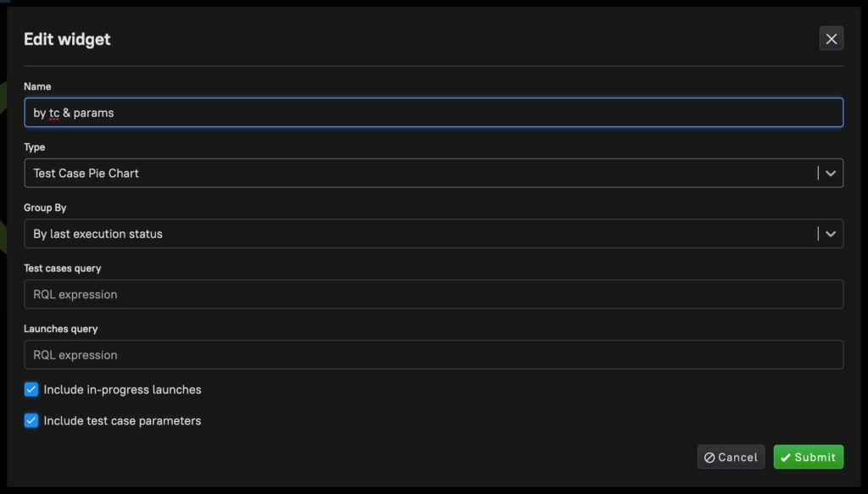Click the Launches query RQL input
868x494 pixels.
(x=433, y=355)
